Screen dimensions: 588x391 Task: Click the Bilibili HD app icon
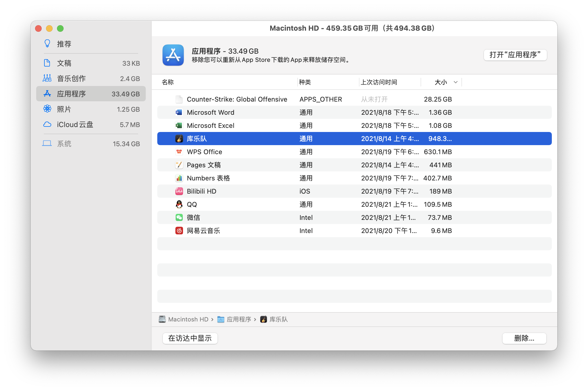(179, 191)
